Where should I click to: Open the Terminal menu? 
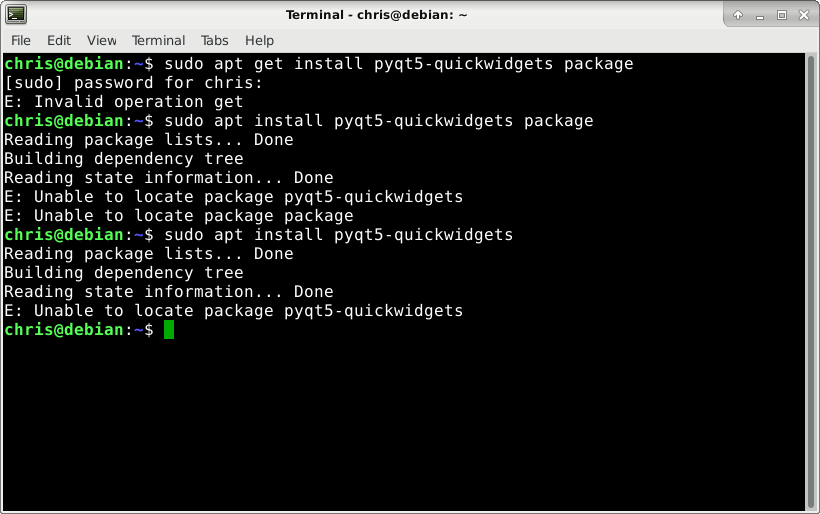coord(158,40)
